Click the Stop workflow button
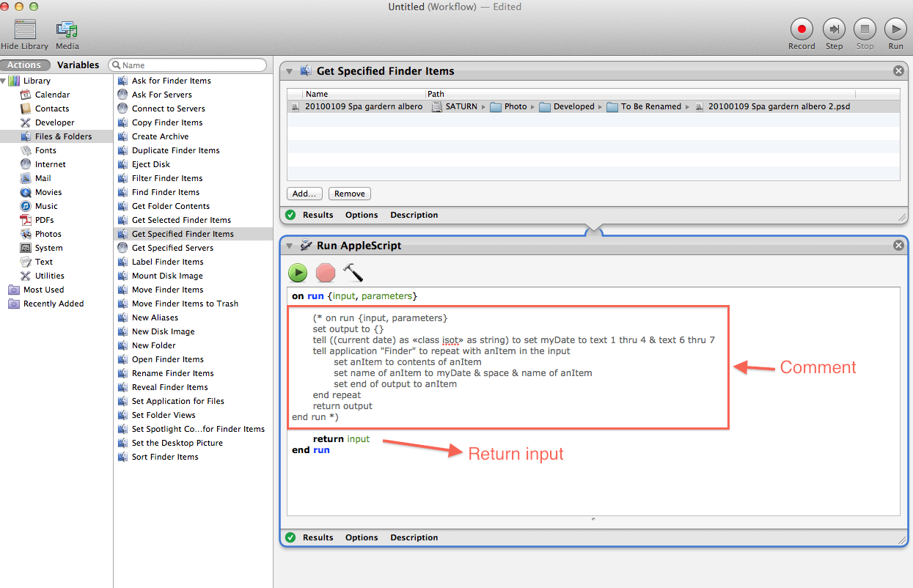The width and height of the screenshot is (913, 588). 865,29
